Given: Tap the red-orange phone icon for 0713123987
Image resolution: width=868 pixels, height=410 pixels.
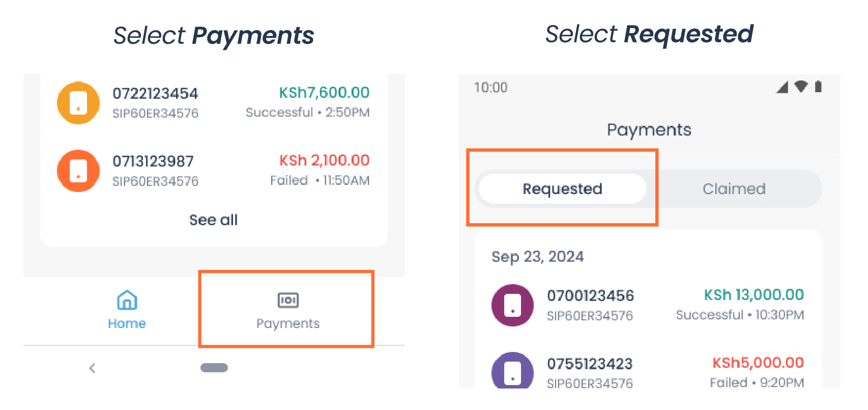Looking at the screenshot, I should coord(78,171).
